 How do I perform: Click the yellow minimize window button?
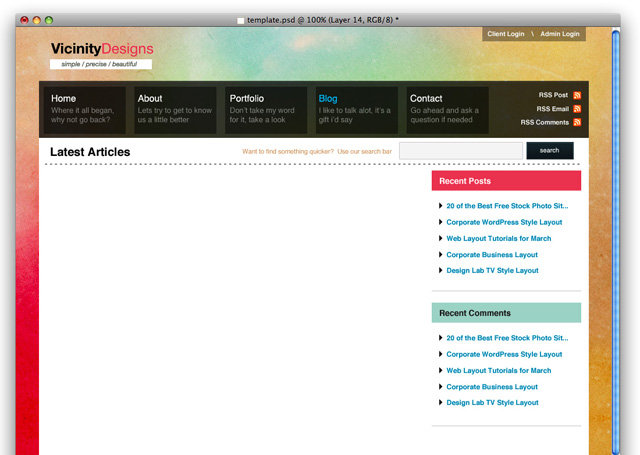(x=36, y=20)
